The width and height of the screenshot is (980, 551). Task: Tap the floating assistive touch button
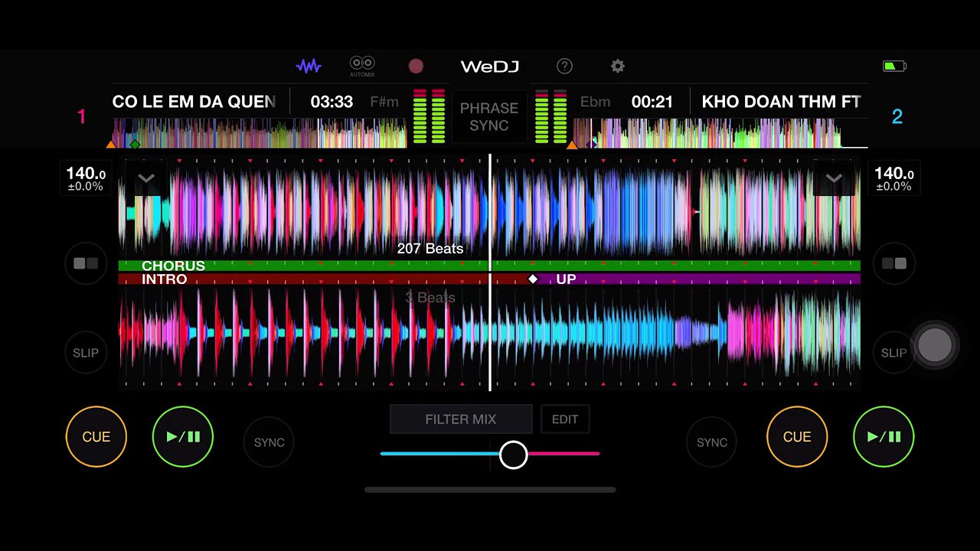(935, 346)
